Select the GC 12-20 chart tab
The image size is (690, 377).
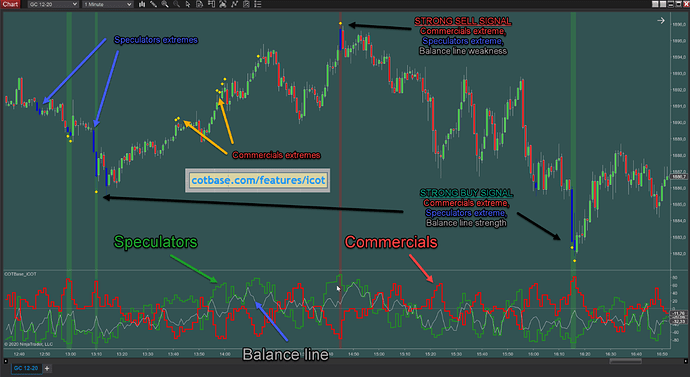click(x=26, y=368)
